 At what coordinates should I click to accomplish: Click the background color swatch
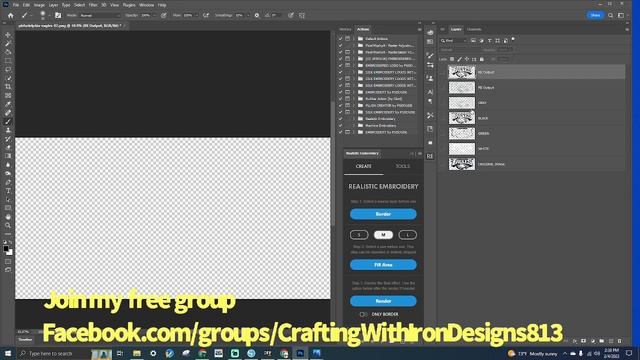(x=10, y=253)
